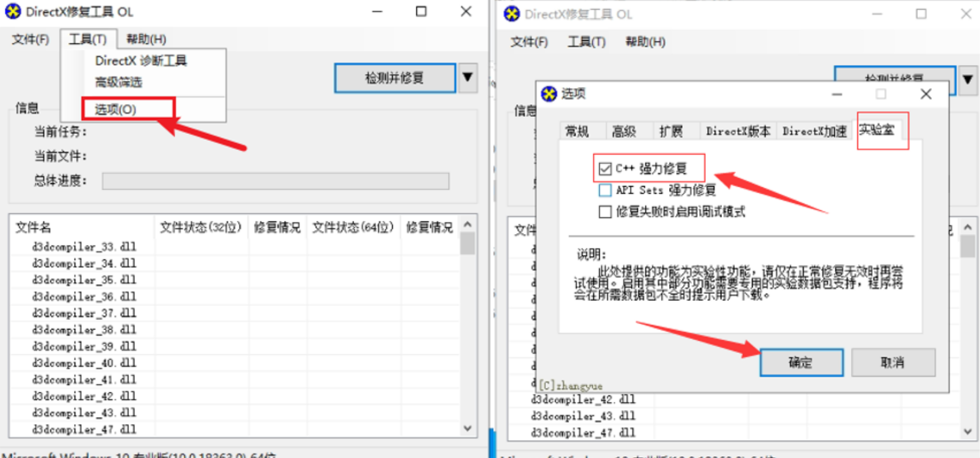Image resolution: width=980 pixels, height=458 pixels.
Task: Enable the C++ 强力修复 checkbox
Action: click(x=605, y=169)
